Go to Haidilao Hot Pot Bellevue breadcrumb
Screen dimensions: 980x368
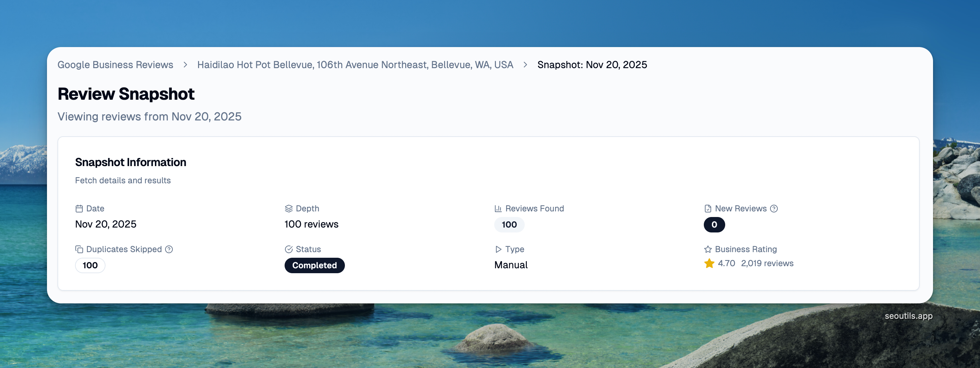pos(355,65)
